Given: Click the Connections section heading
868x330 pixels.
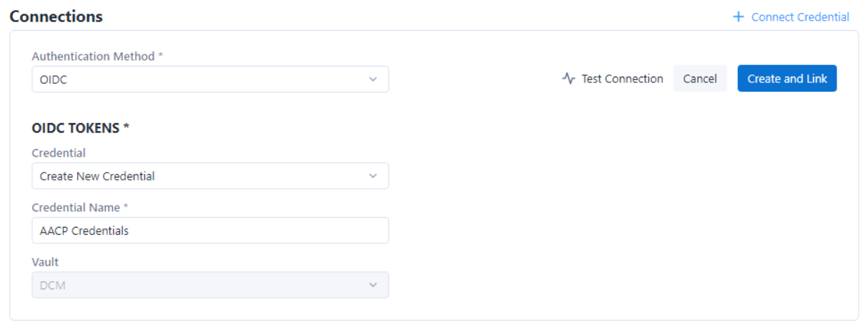Looking at the screenshot, I should [56, 16].
